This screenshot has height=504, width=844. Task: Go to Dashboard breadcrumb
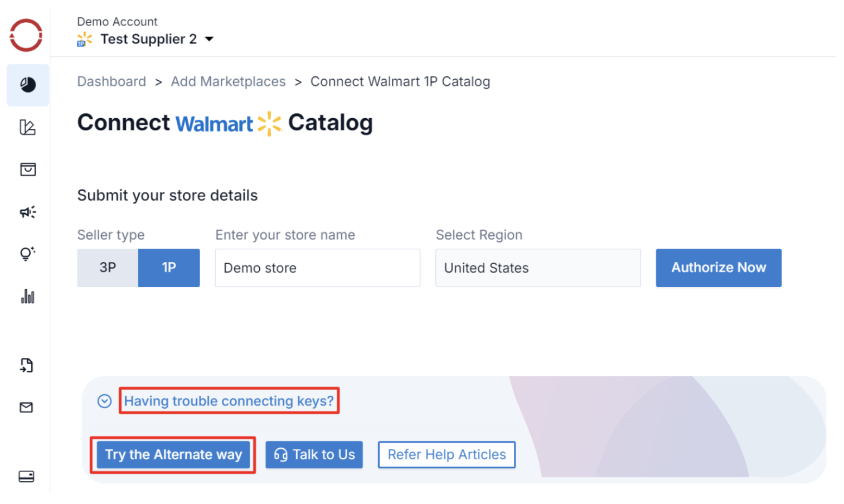coord(111,81)
